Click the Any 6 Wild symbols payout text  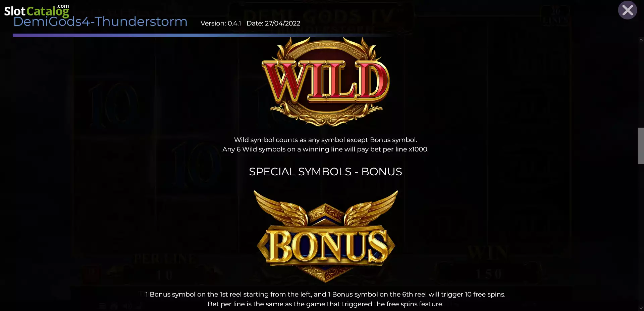pos(325,149)
